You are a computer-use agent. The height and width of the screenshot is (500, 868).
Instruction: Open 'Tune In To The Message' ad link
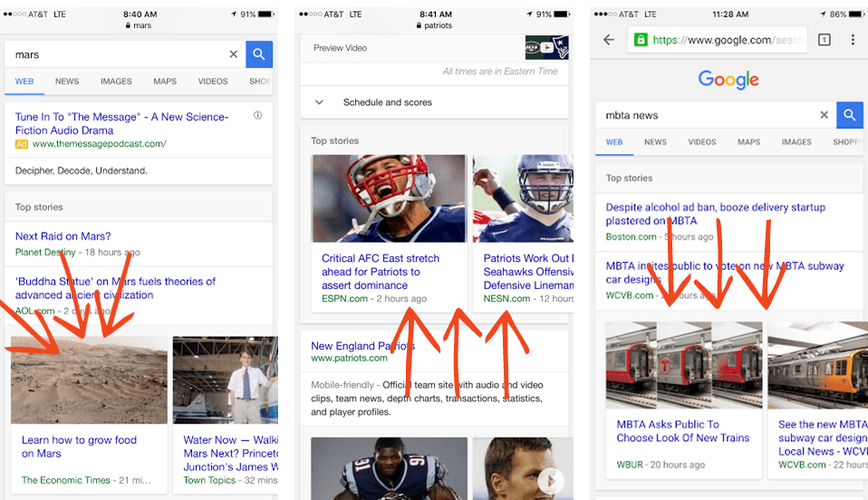point(121,123)
